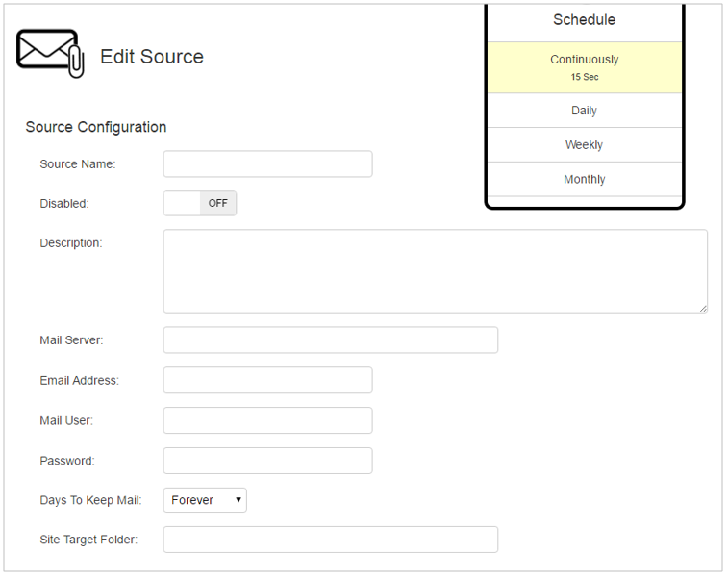Click inside the Description text area
The image size is (728, 578).
pyautogui.click(x=436, y=271)
